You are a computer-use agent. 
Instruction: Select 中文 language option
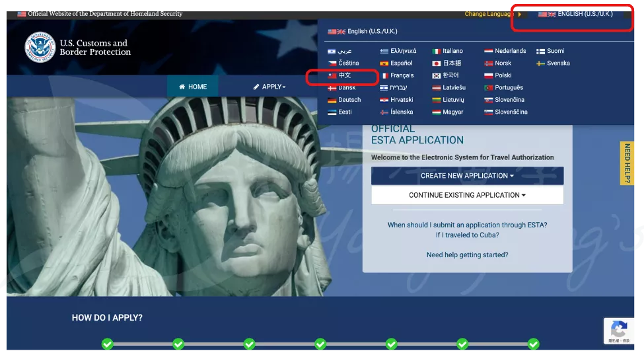(340, 75)
